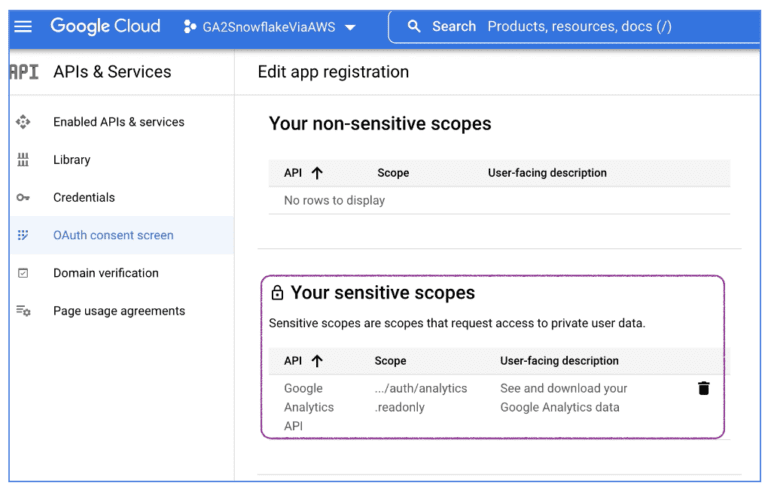
Task: Focus the Search products and resources field
Action: (573, 26)
